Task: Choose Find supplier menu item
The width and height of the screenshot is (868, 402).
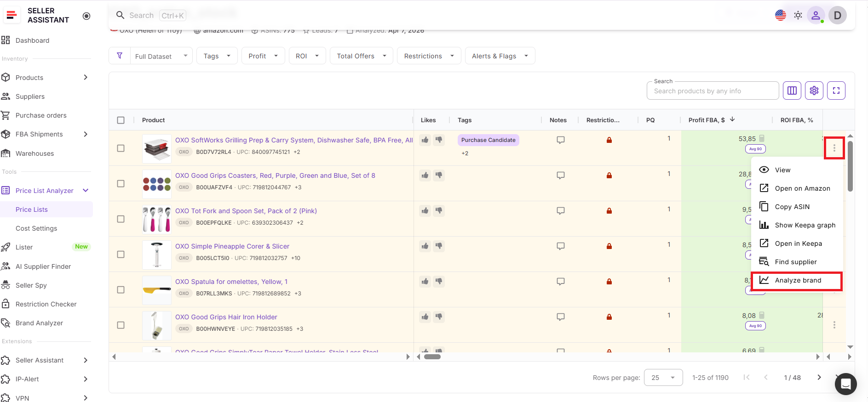Action: (x=797, y=262)
